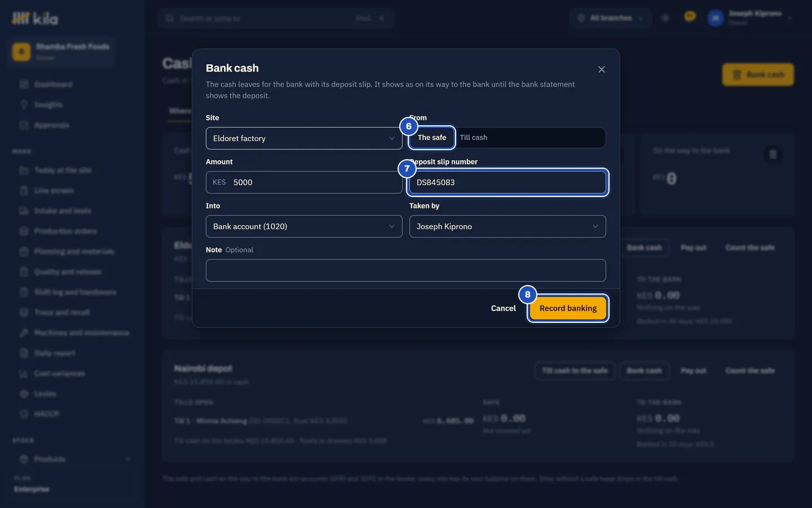The width and height of the screenshot is (812, 508).
Task: Open the Site dropdown showing Eldoret factory
Action: 304,138
